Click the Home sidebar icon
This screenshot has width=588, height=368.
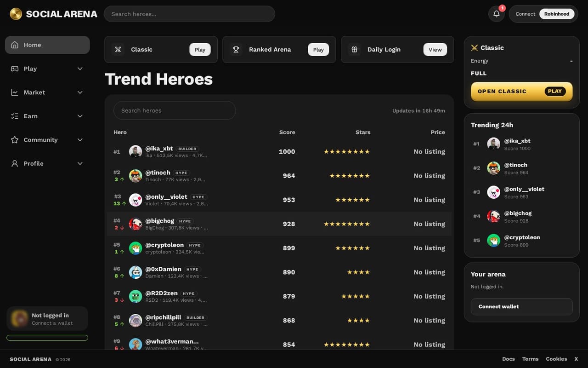(15, 45)
